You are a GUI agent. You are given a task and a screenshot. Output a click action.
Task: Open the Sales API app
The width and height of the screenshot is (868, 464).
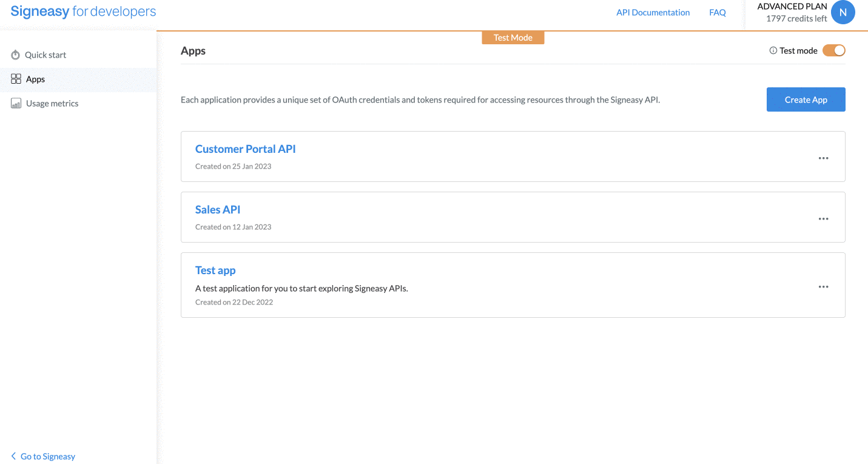pos(218,209)
